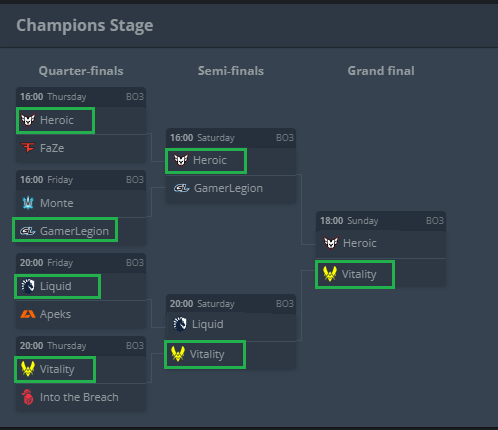This screenshot has width=498, height=430.
Task: Click the Quarter-finals column heading
Action: pyautogui.click(x=81, y=71)
